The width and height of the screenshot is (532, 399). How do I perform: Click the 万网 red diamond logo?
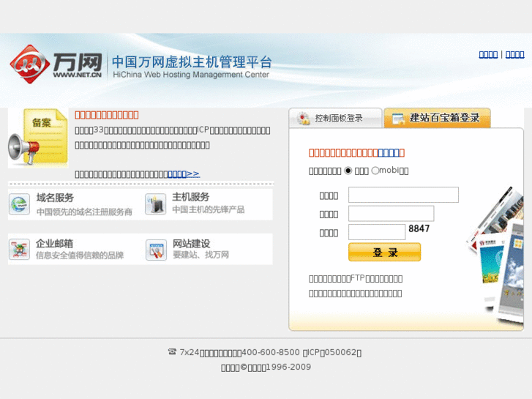[29, 64]
